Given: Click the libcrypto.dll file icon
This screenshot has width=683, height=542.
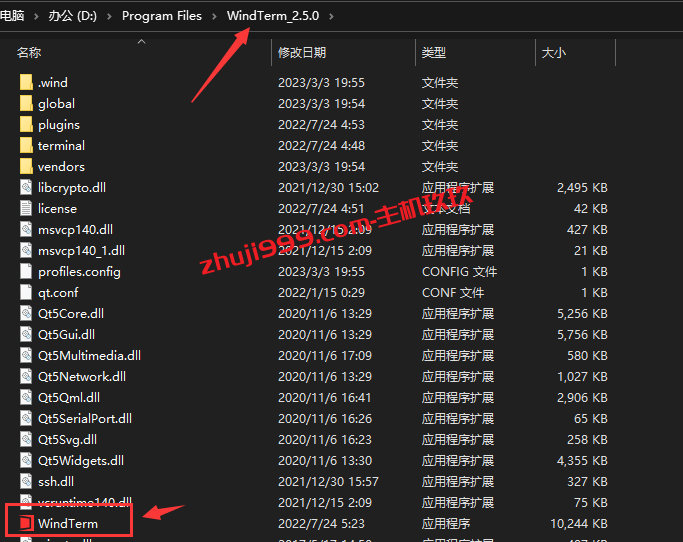Looking at the screenshot, I should [x=26, y=187].
